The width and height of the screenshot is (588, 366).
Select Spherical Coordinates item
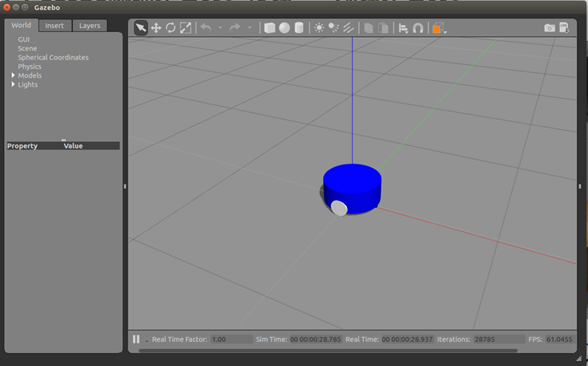53,57
